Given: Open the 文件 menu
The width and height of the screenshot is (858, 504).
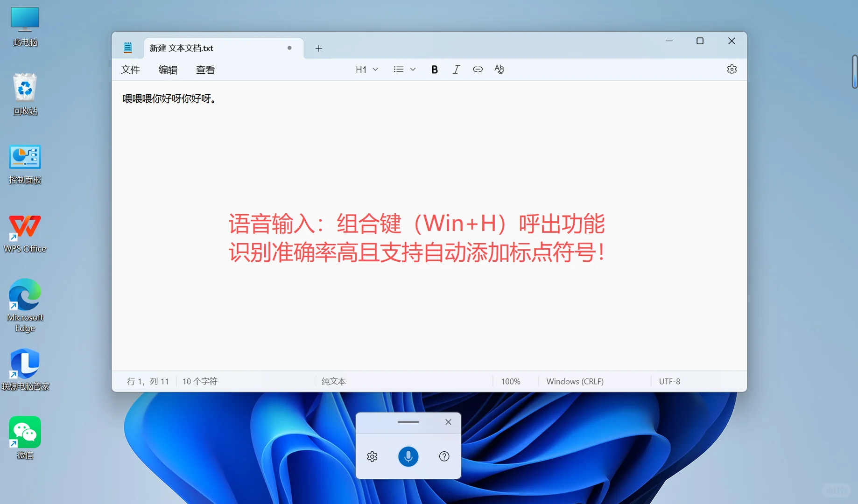Looking at the screenshot, I should click(x=131, y=69).
